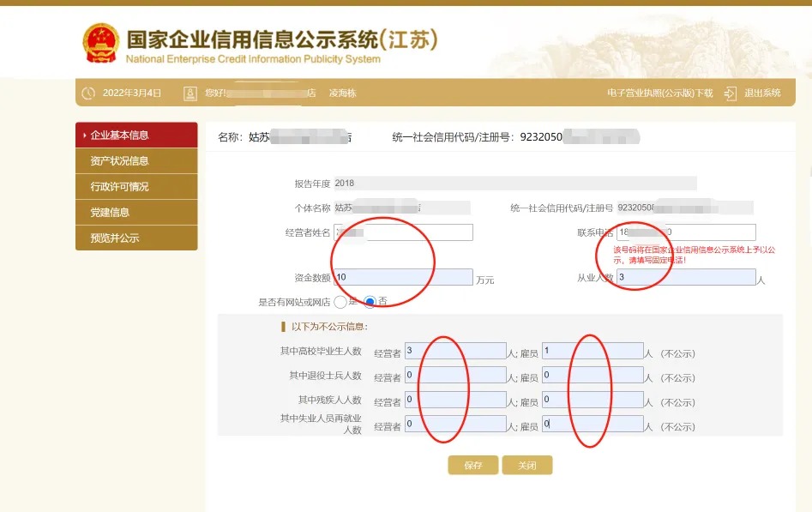Go to the 行政许可情况 section
The height and width of the screenshot is (512, 812).
click(x=136, y=186)
